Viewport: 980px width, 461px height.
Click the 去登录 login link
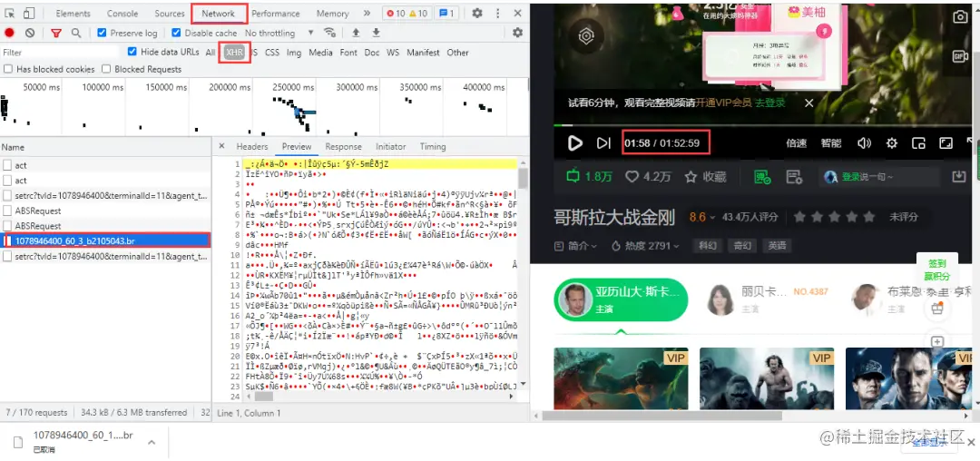[770, 103]
